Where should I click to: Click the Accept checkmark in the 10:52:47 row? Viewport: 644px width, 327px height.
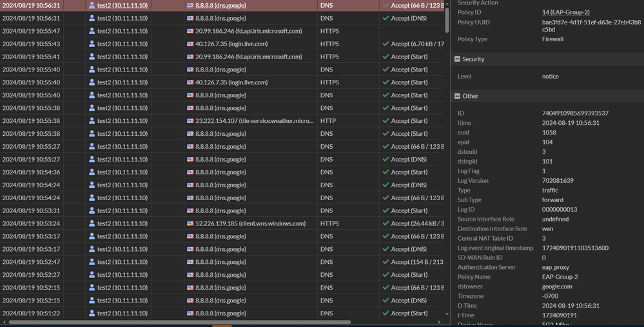click(385, 262)
